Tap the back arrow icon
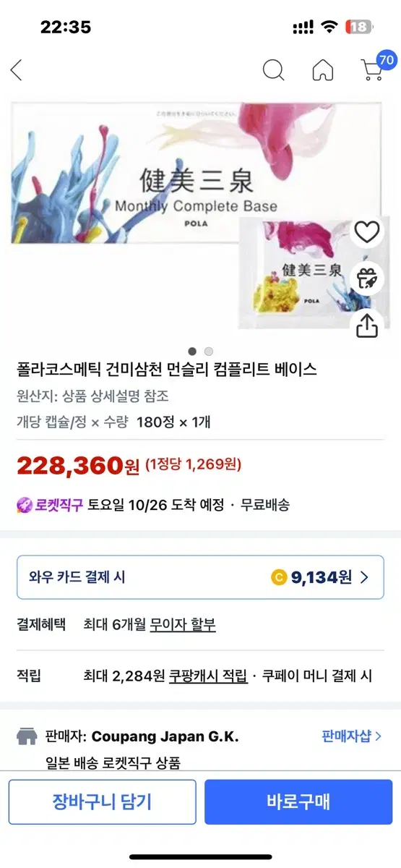Image resolution: width=401 pixels, height=868 pixels. 17,70
